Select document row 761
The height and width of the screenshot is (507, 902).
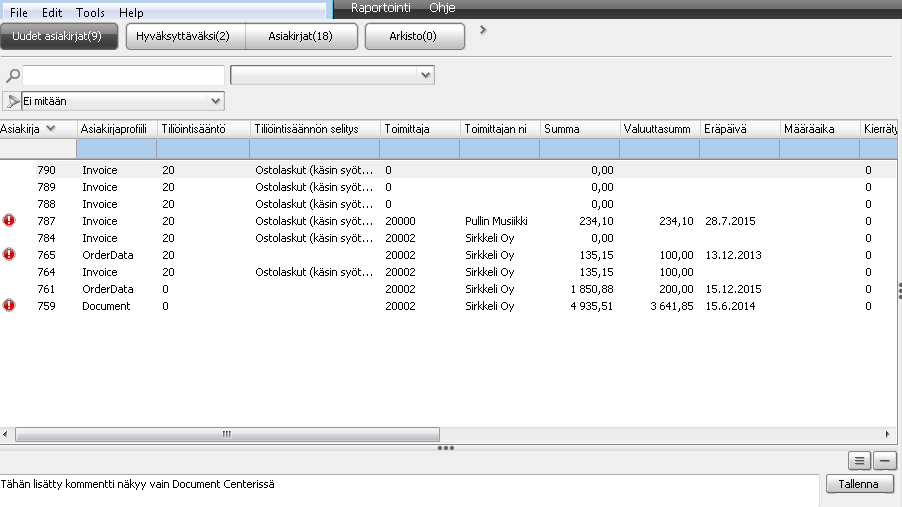tap(448, 289)
